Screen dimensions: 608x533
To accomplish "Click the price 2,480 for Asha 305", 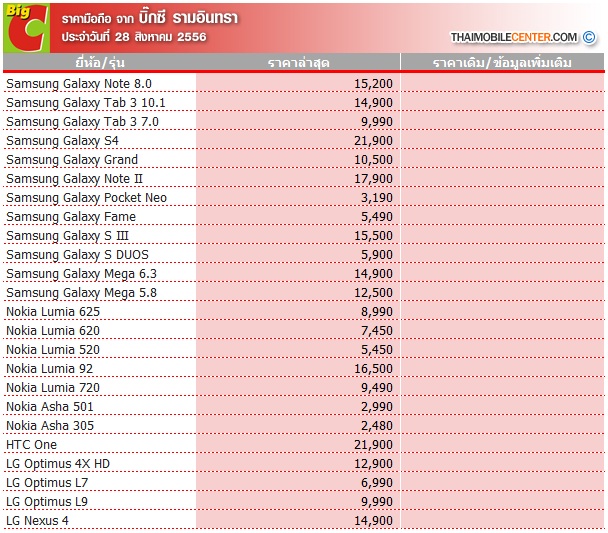I will point(377,426).
